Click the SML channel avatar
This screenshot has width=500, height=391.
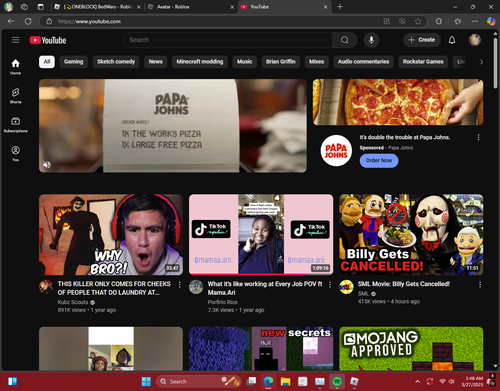346,287
